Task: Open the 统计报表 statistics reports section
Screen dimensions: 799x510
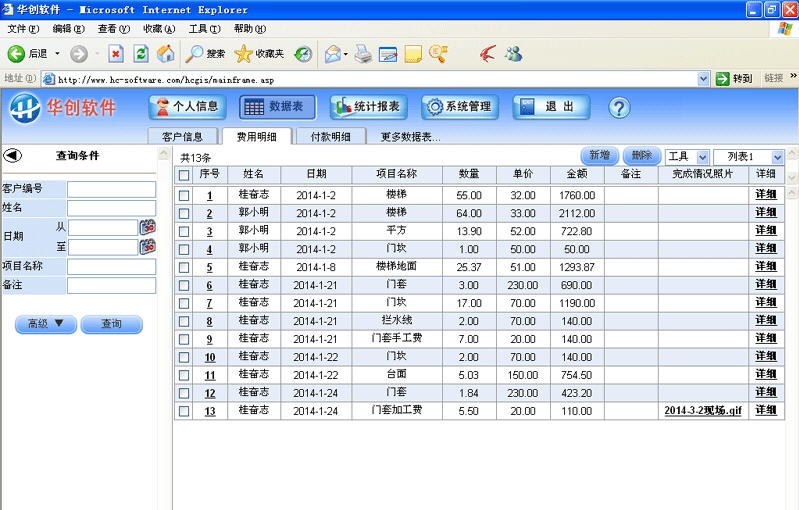Action: (367, 107)
